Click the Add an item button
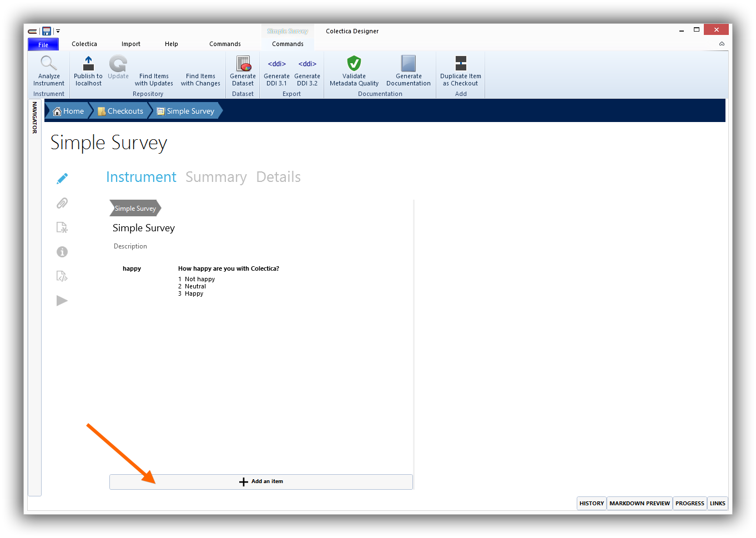The image size is (756, 538). [x=261, y=481]
